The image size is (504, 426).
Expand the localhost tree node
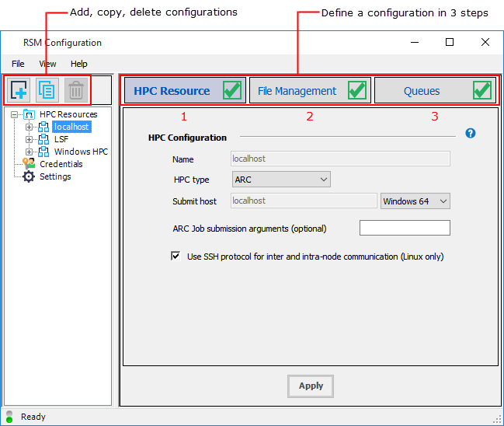coord(29,127)
